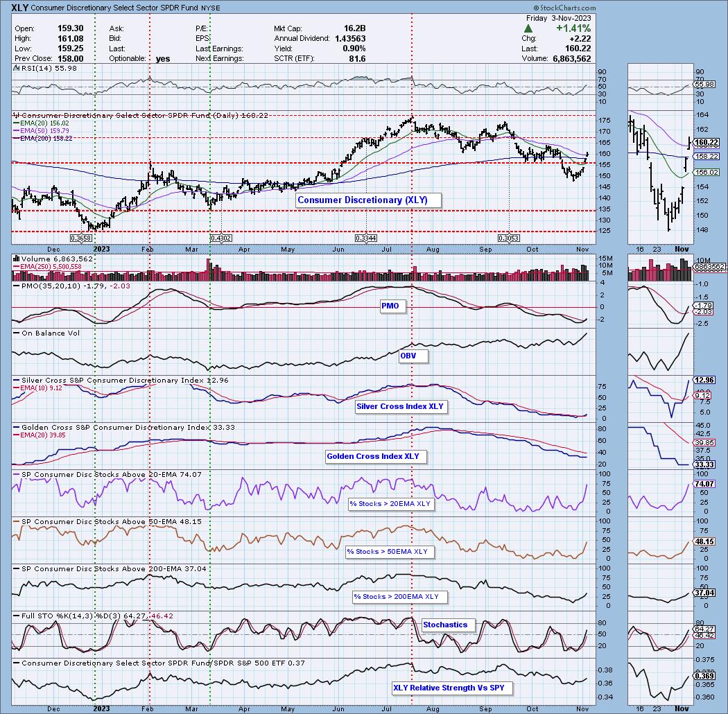The height and width of the screenshot is (714, 728).
Task: Click the volume bars icon beside Volume label
Action: pos(16,259)
